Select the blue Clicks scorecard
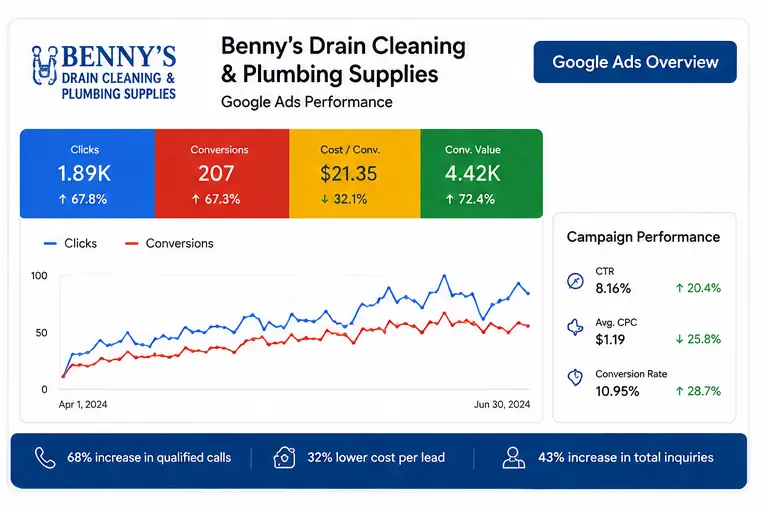768x512 pixels. (88, 173)
